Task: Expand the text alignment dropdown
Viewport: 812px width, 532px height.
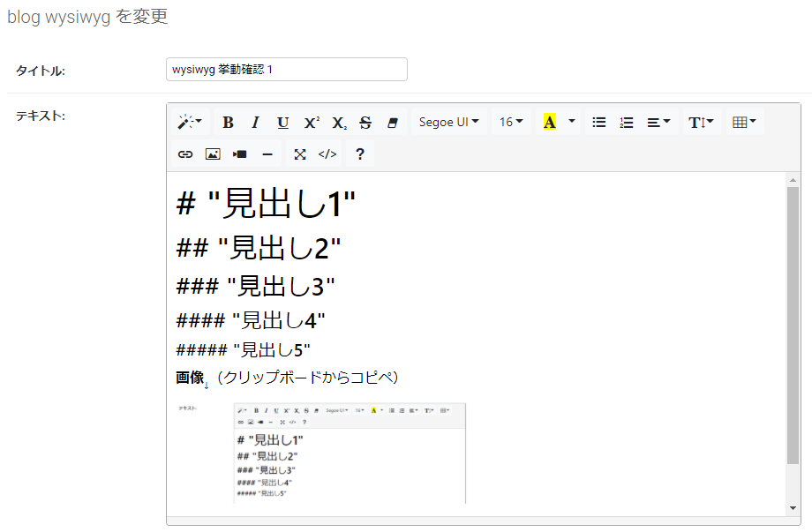Action: [658, 122]
